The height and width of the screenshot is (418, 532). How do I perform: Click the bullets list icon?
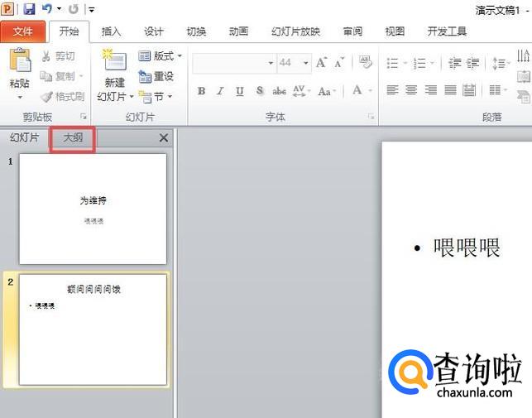point(392,63)
